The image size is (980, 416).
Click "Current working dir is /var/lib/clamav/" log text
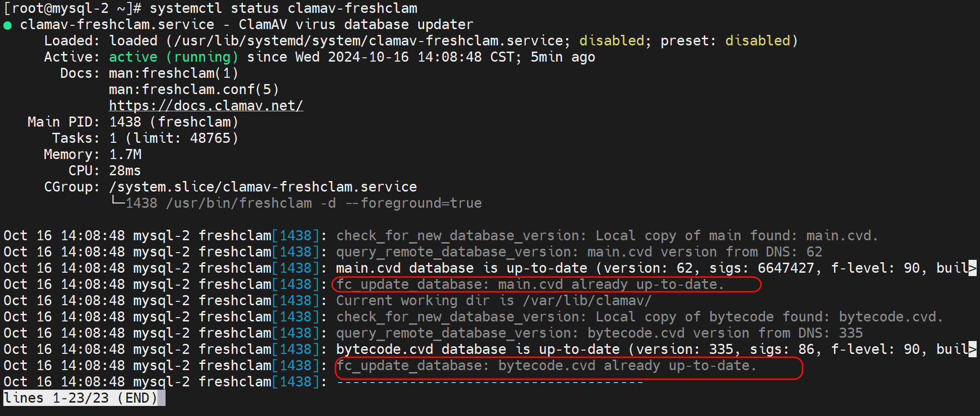click(493, 300)
